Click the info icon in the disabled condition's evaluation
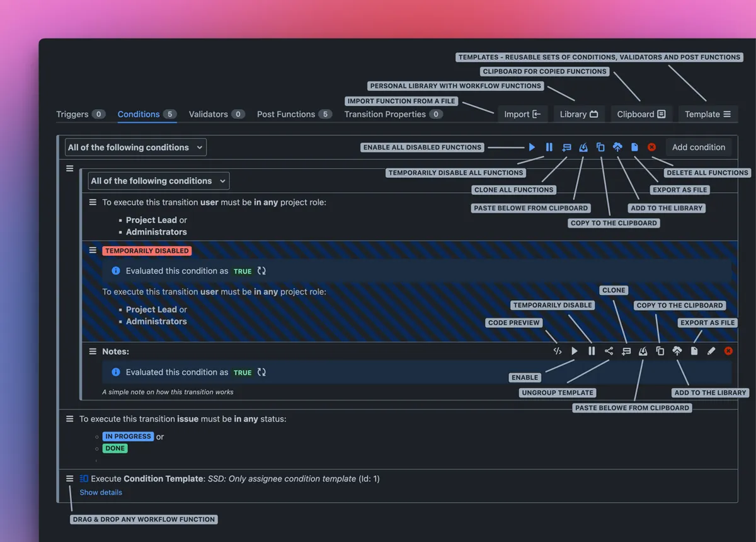 pyautogui.click(x=116, y=271)
